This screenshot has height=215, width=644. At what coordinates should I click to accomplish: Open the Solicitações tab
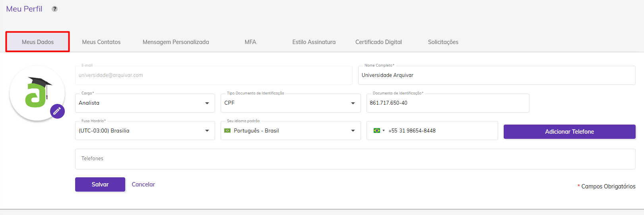443,42
